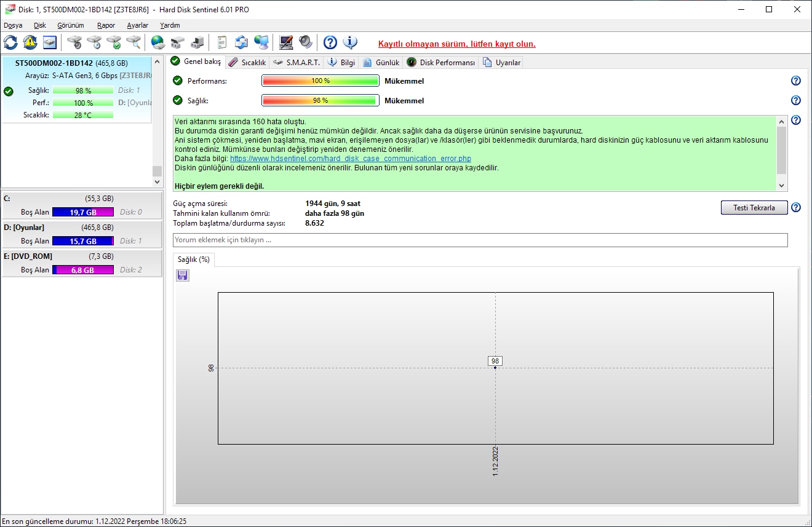
Task: Click help icon beside the green message box
Action: click(x=796, y=120)
